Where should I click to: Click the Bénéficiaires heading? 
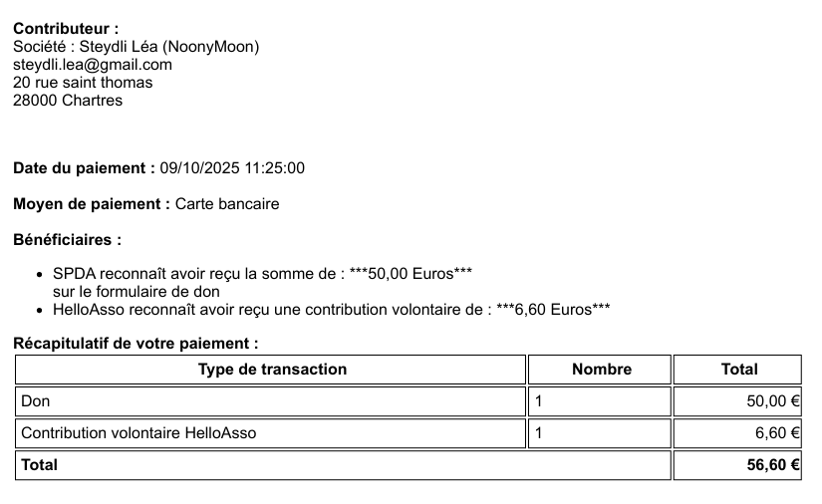(x=68, y=240)
